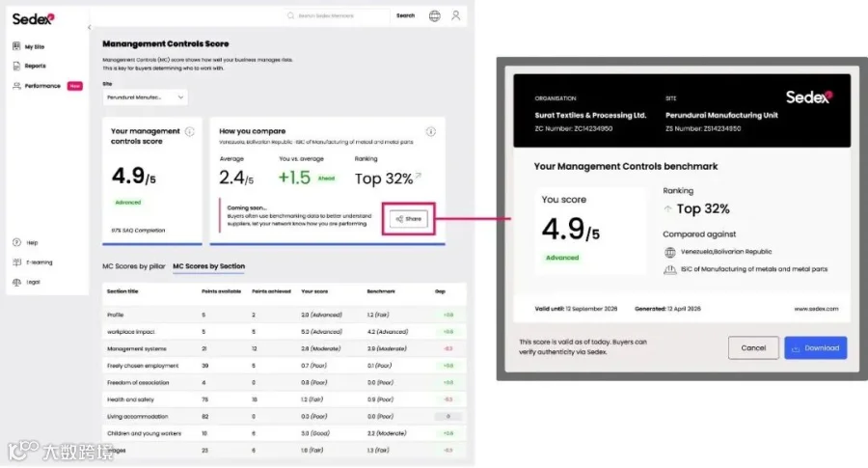Cancel the benchmark share dialog

point(753,347)
